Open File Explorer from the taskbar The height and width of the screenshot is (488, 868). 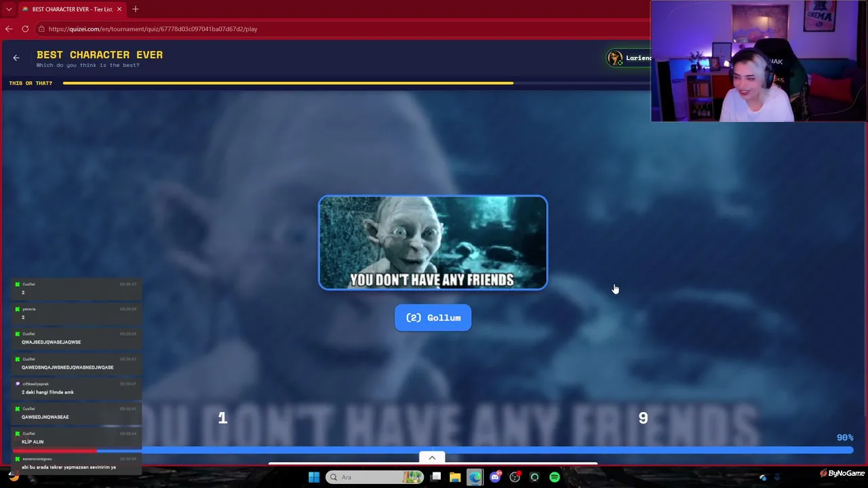(x=455, y=477)
